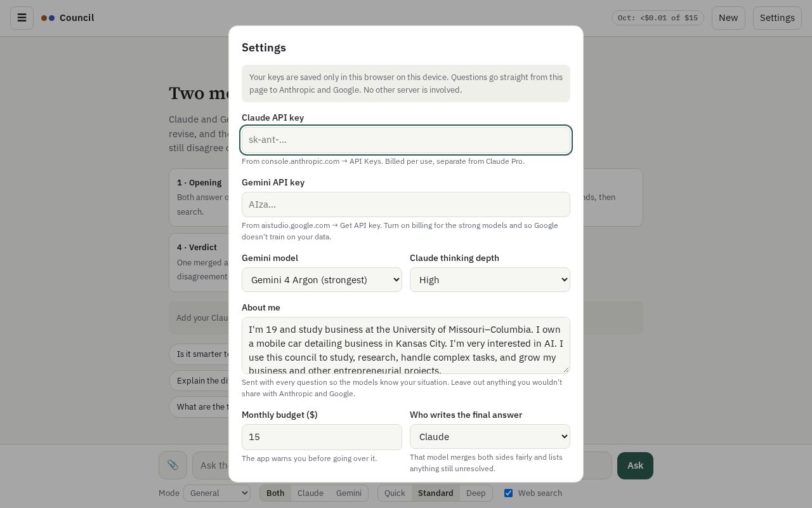Click inside the About me textarea
The height and width of the screenshot is (508, 812).
[x=406, y=345]
